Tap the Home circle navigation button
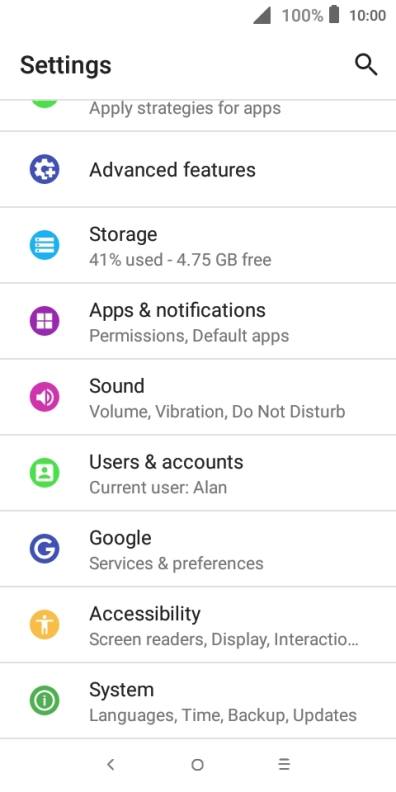Viewport: 396px width, 792px height. pos(197,765)
